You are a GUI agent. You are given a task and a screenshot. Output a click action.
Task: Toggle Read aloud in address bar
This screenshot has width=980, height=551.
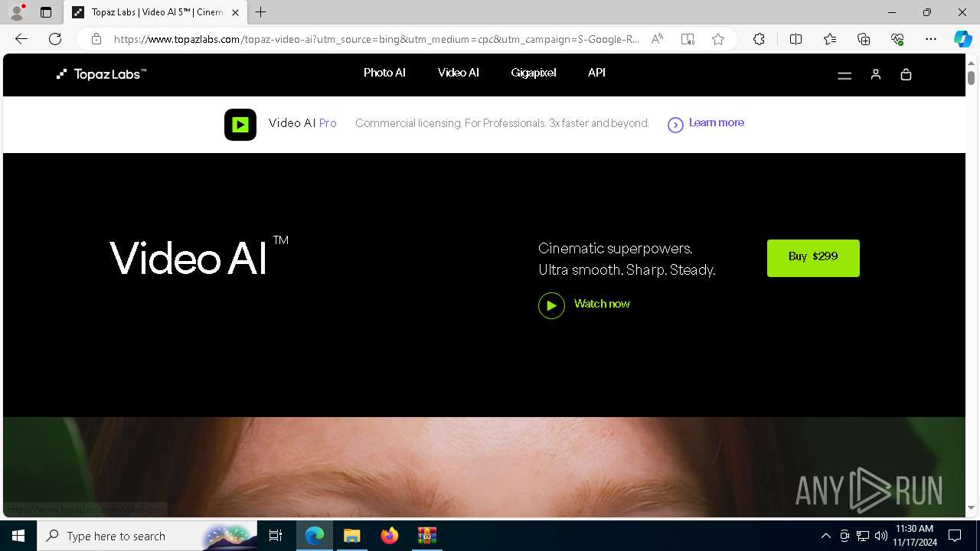click(x=657, y=39)
